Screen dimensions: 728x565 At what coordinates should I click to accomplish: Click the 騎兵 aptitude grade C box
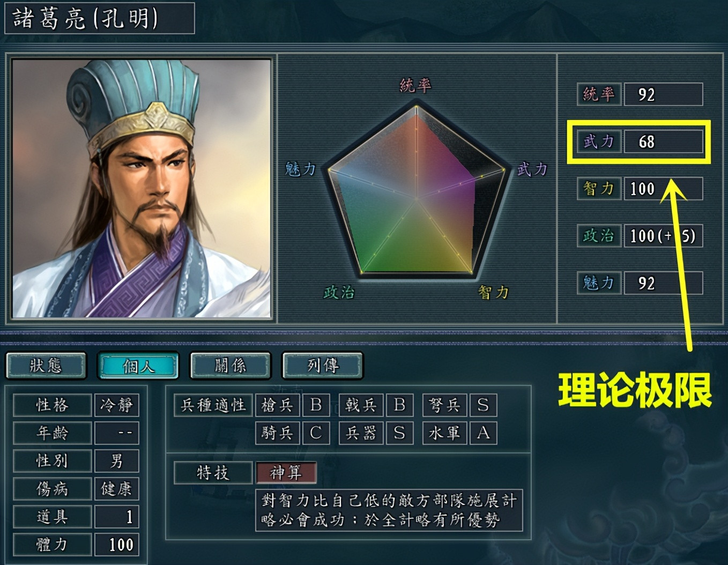point(316,433)
